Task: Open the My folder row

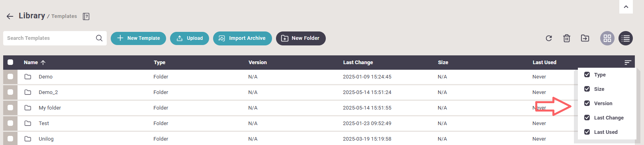Action: 50,108
